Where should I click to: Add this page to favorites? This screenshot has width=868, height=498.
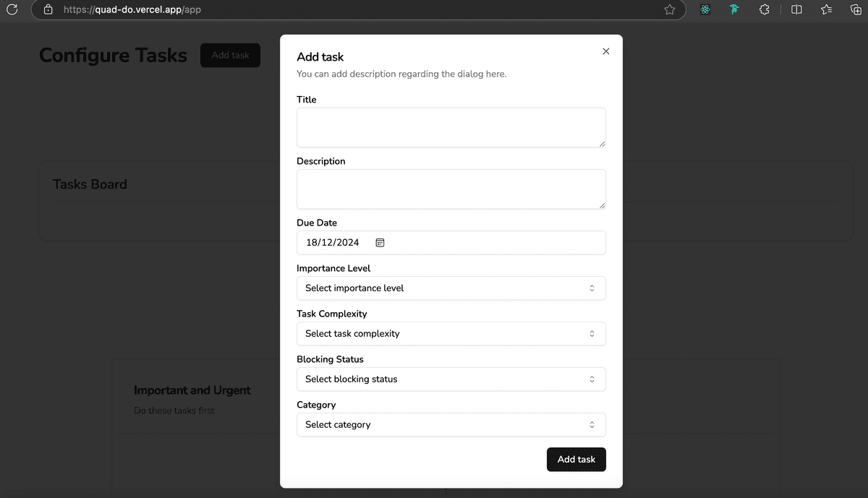670,10
